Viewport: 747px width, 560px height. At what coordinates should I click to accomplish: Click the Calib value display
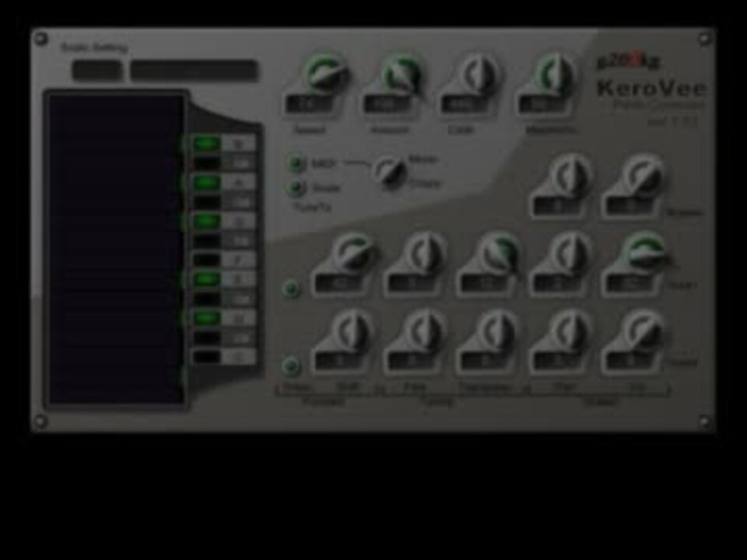[x=462, y=105]
